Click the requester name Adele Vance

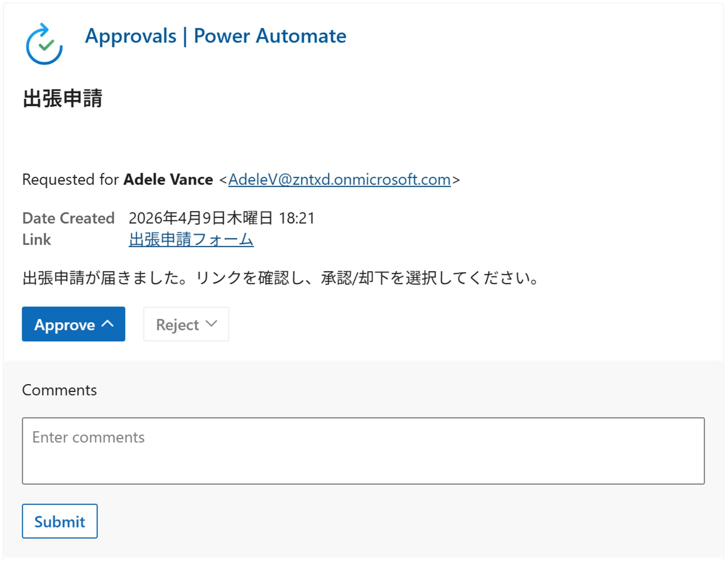tap(168, 180)
